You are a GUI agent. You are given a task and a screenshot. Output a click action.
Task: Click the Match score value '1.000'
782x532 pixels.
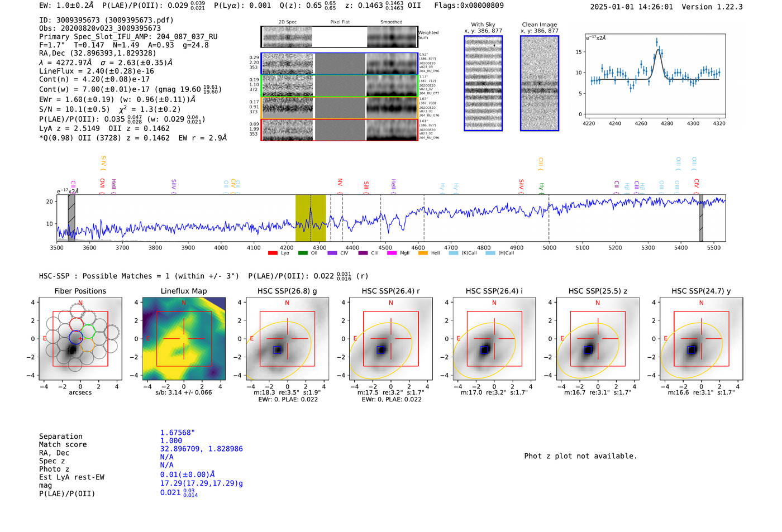click(171, 441)
